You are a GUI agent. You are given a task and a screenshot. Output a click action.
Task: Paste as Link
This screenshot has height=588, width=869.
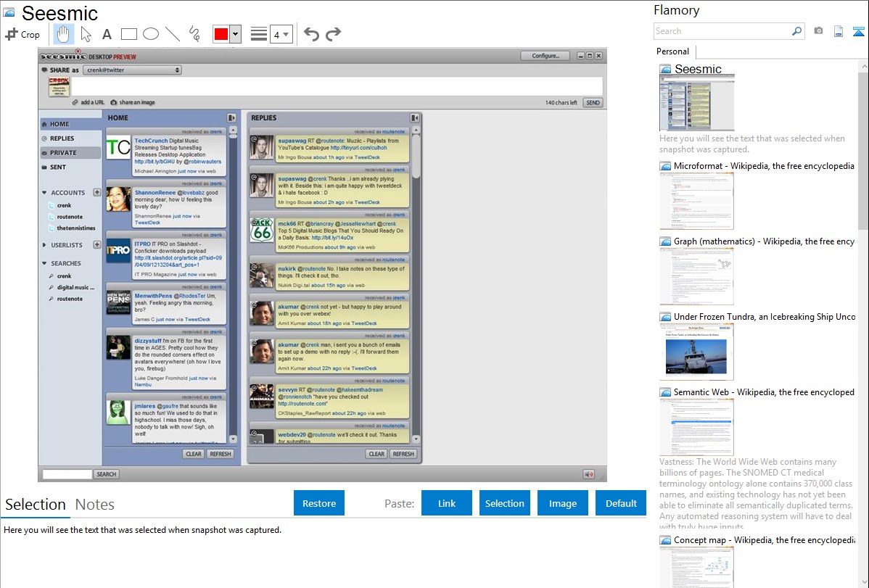[x=447, y=503]
